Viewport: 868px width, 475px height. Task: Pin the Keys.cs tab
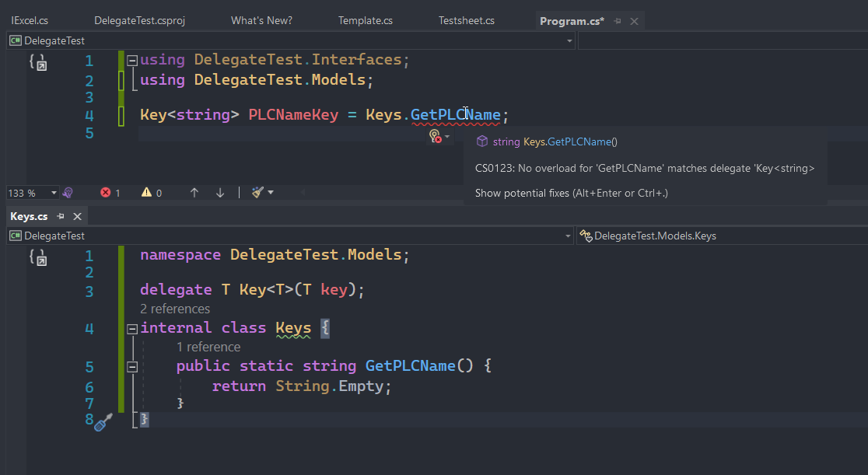(x=61, y=217)
